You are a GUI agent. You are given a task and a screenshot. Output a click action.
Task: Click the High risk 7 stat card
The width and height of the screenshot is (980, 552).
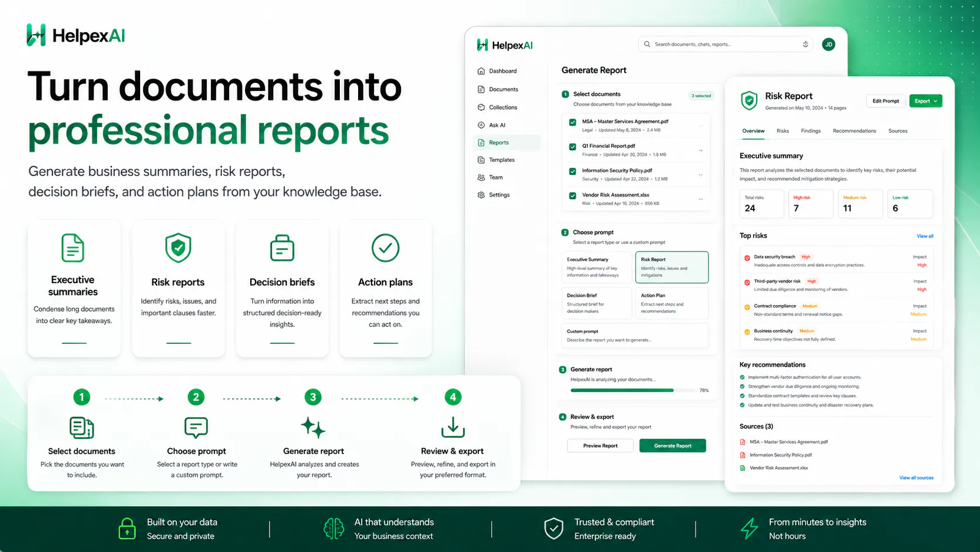click(x=811, y=204)
